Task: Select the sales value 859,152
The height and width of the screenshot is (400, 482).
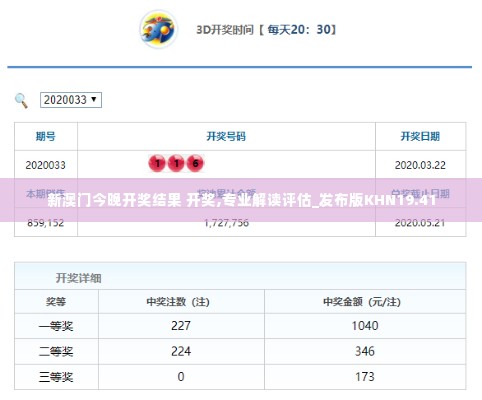Action: coord(46,223)
